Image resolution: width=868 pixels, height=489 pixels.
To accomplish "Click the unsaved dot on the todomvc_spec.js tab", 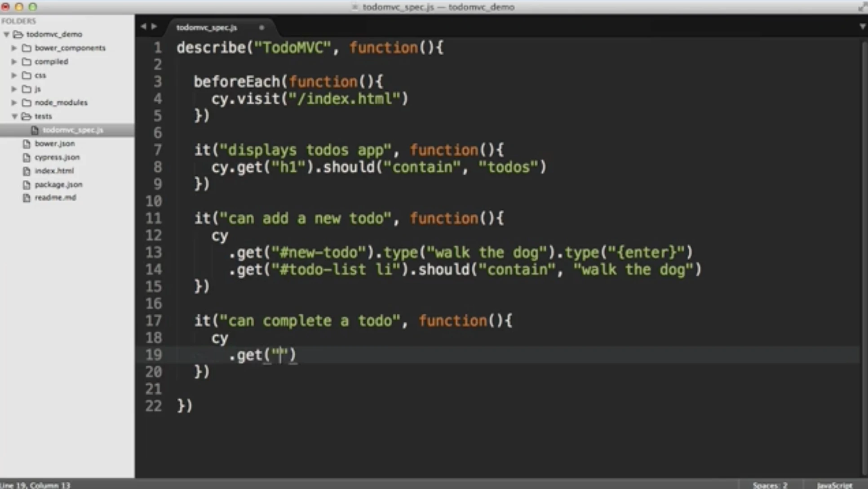I will click(x=261, y=27).
